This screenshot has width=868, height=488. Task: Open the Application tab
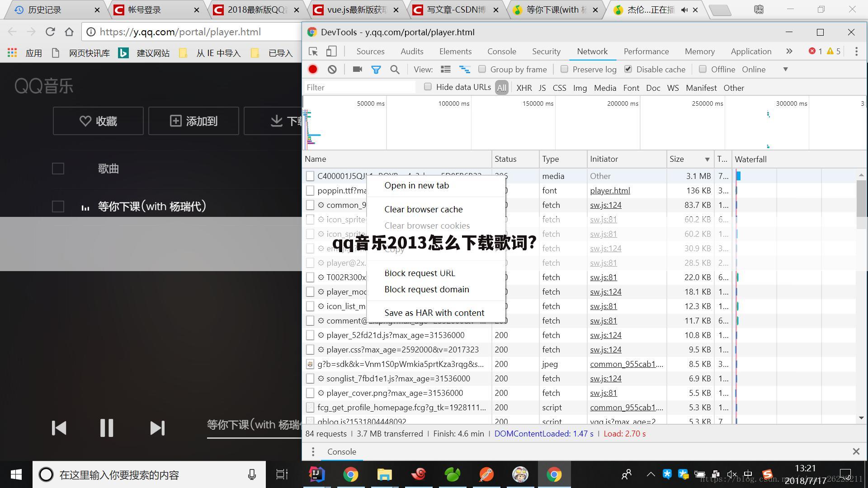tap(751, 52)
